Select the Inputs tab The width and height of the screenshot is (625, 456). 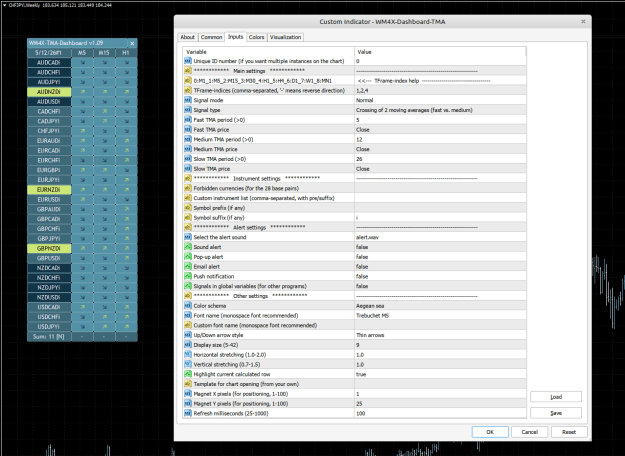(x=235, y=37)
